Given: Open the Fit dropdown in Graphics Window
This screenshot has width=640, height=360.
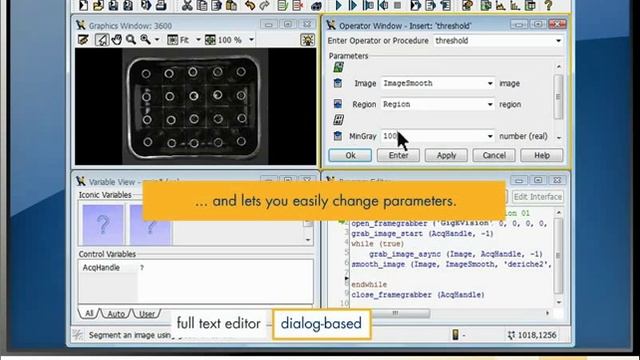Looking at the screenshot, I should pos(198,40).
